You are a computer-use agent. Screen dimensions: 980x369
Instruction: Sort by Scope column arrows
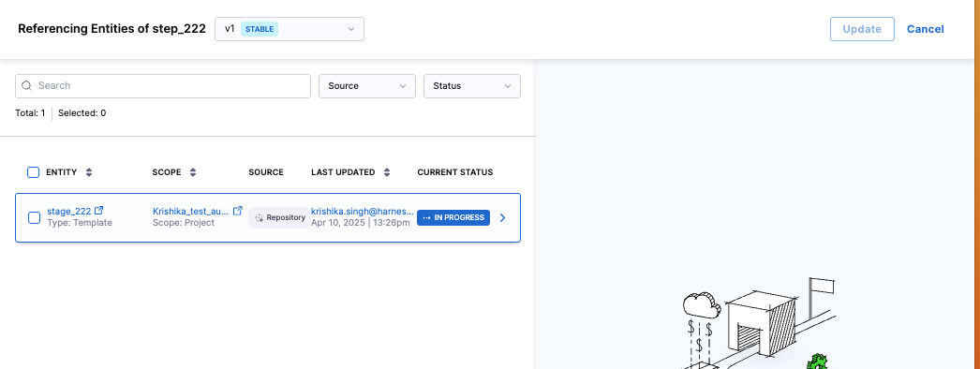point(193,172)
